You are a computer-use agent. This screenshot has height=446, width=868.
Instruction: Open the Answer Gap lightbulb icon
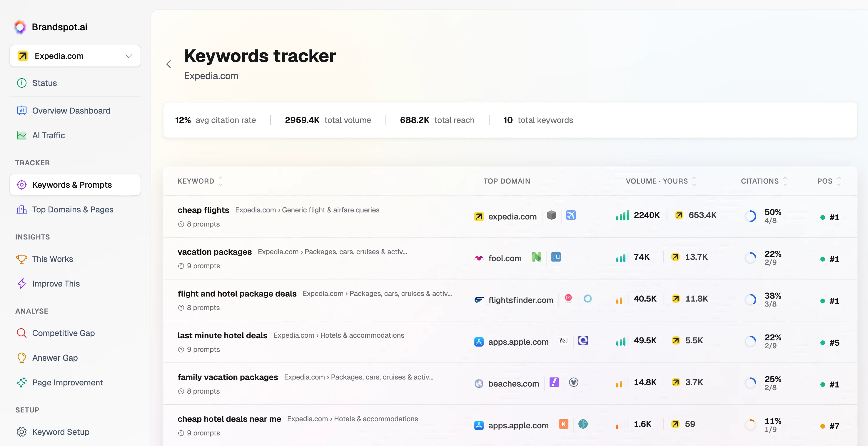point(21,358)
